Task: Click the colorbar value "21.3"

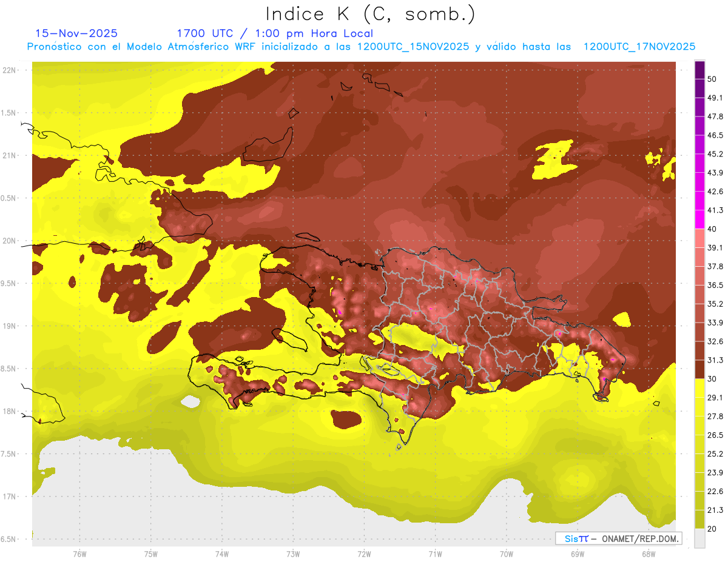Action: [x=715, y=510]
